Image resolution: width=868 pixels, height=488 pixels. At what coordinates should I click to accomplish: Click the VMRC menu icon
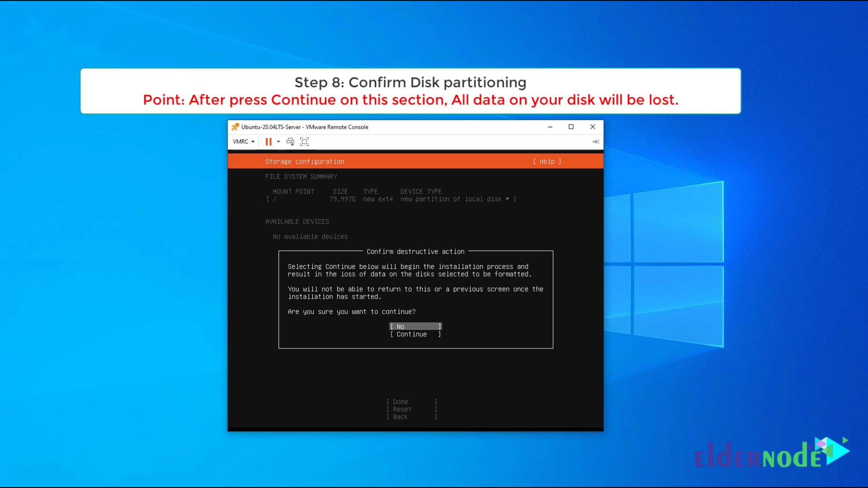[x=243, y=141]
